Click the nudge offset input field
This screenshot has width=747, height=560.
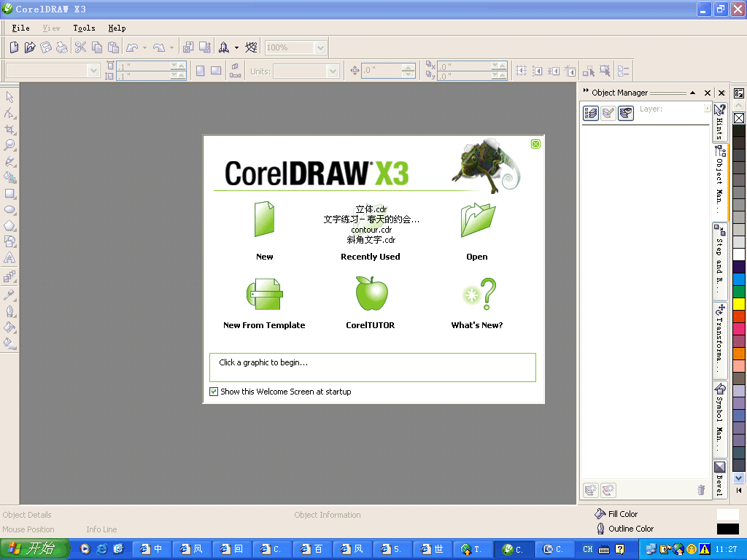click(x=381, y=71)
